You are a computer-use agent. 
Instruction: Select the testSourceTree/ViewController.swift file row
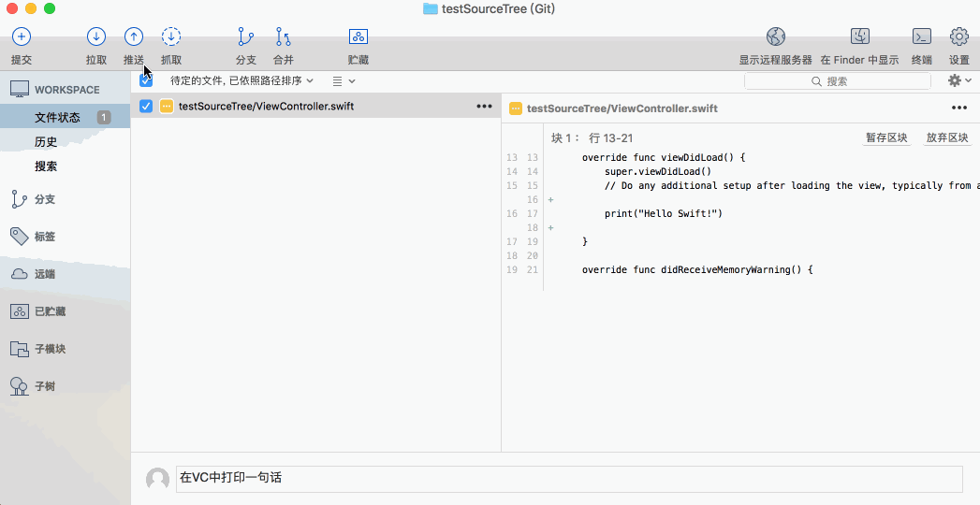(x=315, y=106)
